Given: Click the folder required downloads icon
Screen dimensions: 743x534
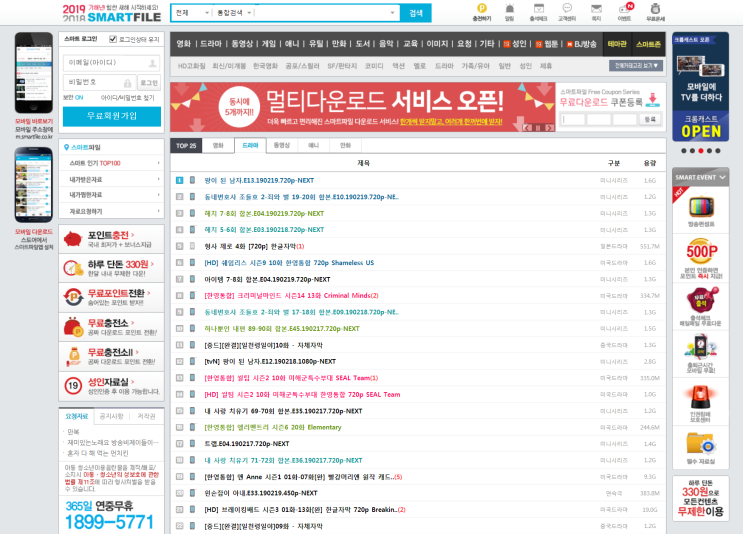Looking at the screenshot, I should click(x=700, y=445).
